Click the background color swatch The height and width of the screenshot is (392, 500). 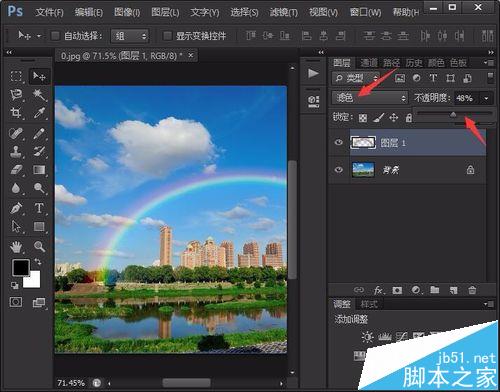click(x=35, y=281)
